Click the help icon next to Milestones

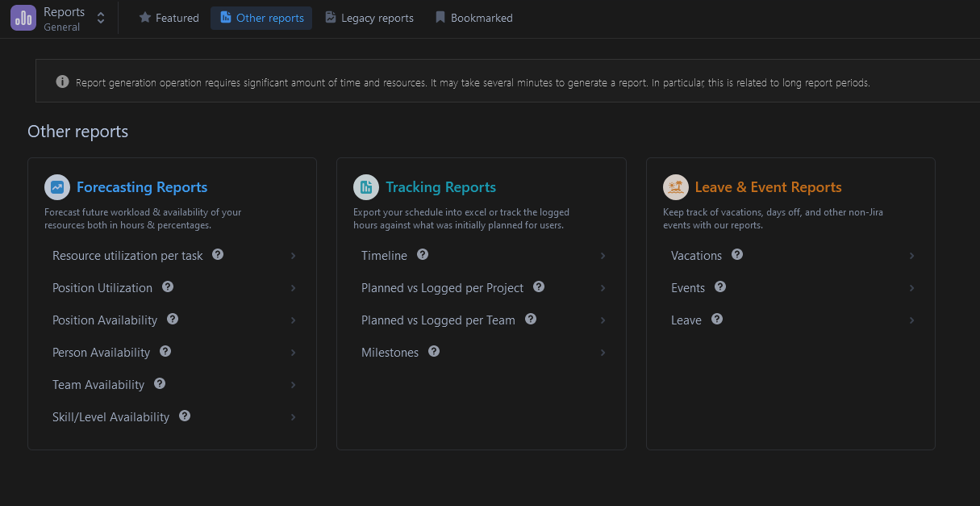point(434,351)
